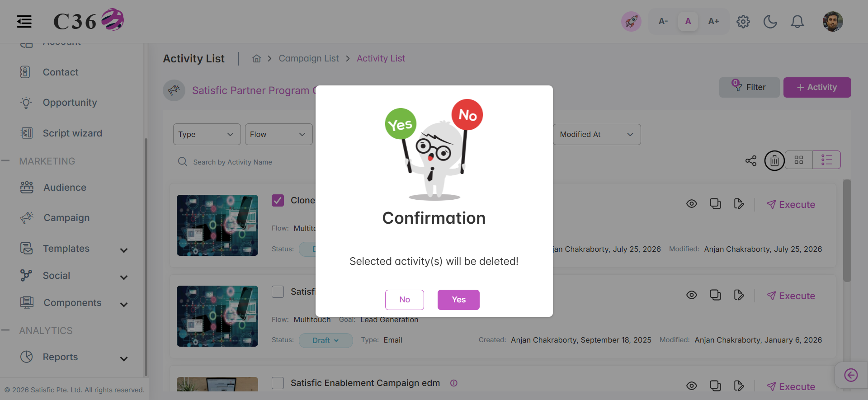Switch to list view layout
This screenshot has width=868, height=400.
[x=827, y=160]
